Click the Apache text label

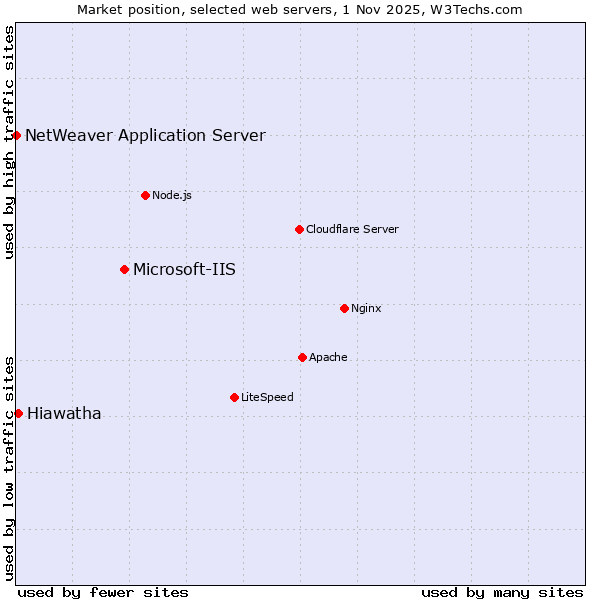pos(328,357)
